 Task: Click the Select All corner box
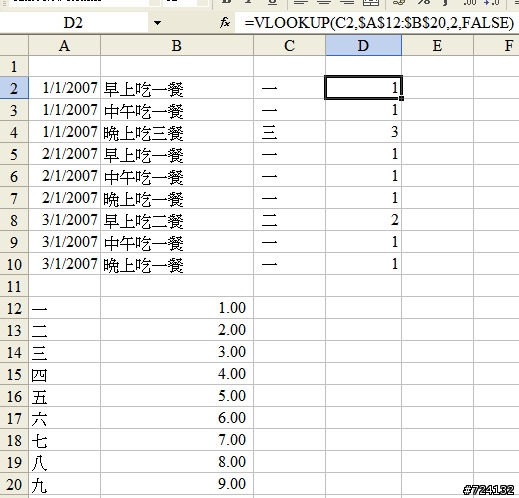[14, 45]
